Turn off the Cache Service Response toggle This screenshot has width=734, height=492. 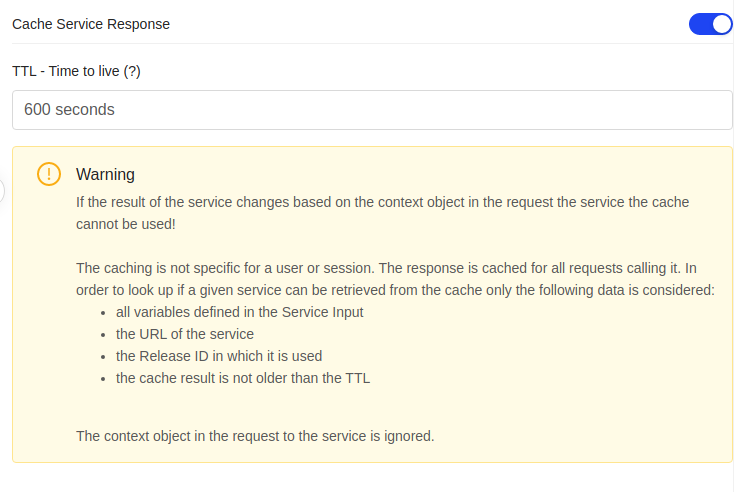click(710, 24)
